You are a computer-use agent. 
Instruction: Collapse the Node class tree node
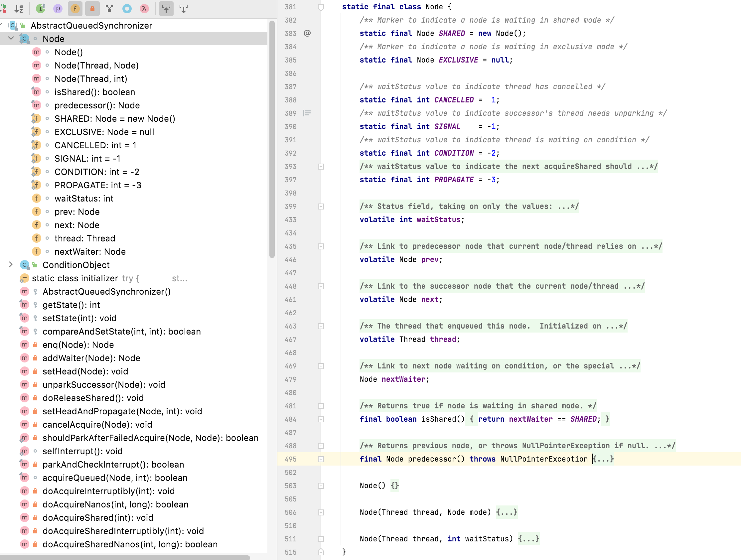coord(11,39)
